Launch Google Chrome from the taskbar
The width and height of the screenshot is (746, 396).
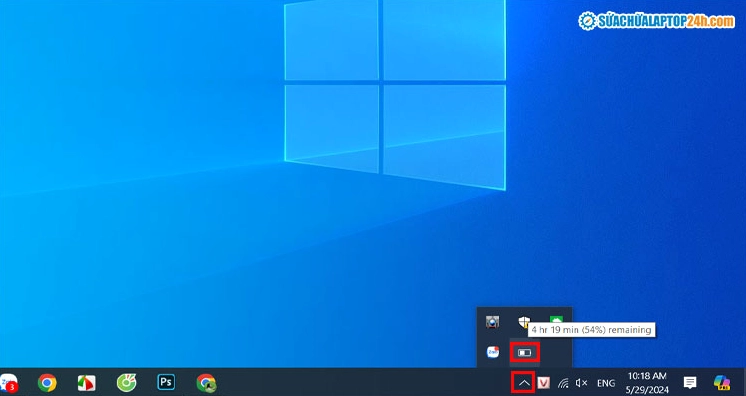pos(47,383)
